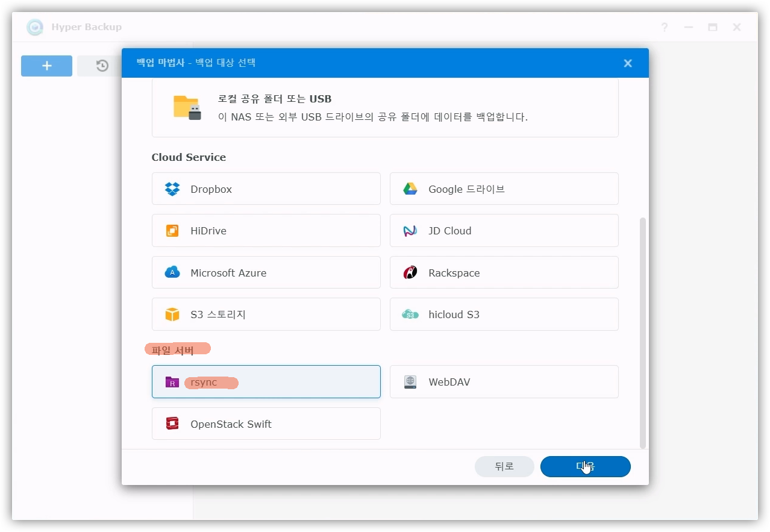Screen dimensions: 770x532
Task: Click the Google Drive logo icon
Action: click(x=410, y=189)
